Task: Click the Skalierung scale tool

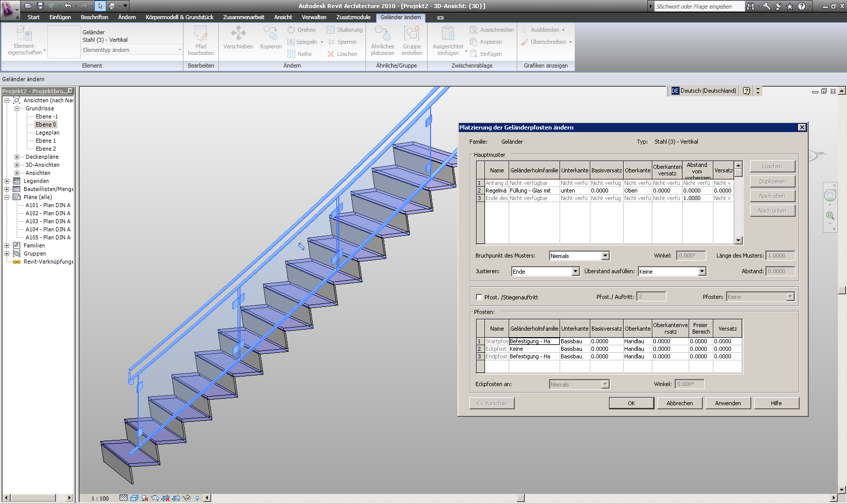Action: click(x=345, y=30)
